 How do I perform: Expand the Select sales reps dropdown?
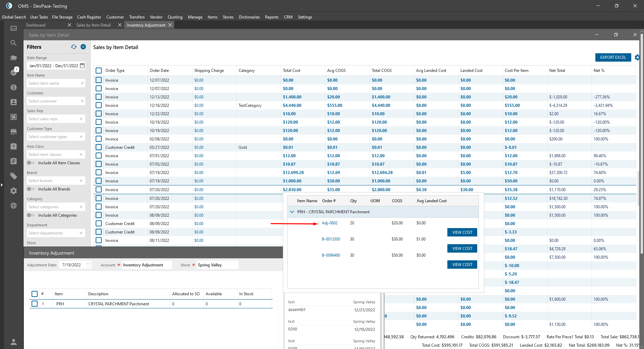[56, 119]
